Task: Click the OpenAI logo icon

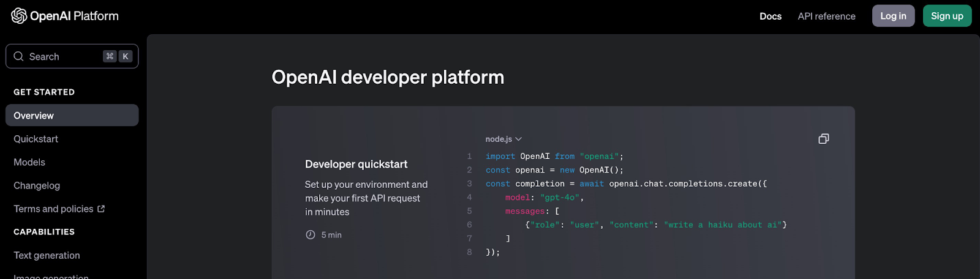Action: pos(19,16)
